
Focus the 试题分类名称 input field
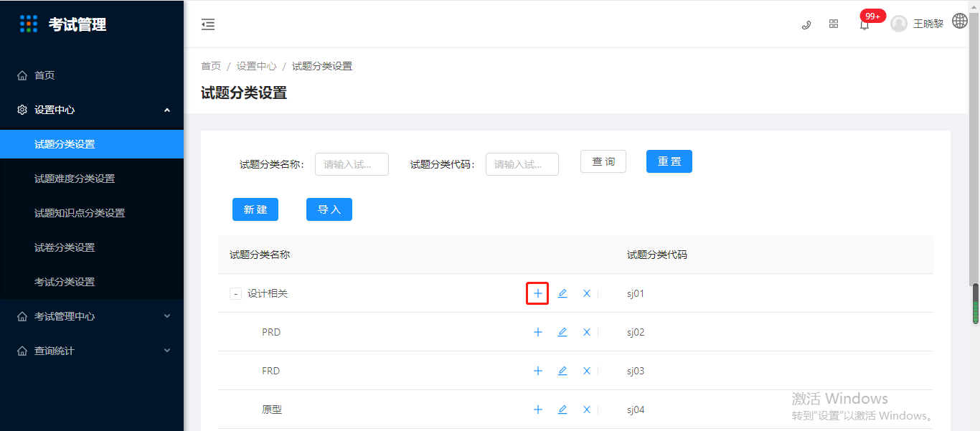(352, 164)
